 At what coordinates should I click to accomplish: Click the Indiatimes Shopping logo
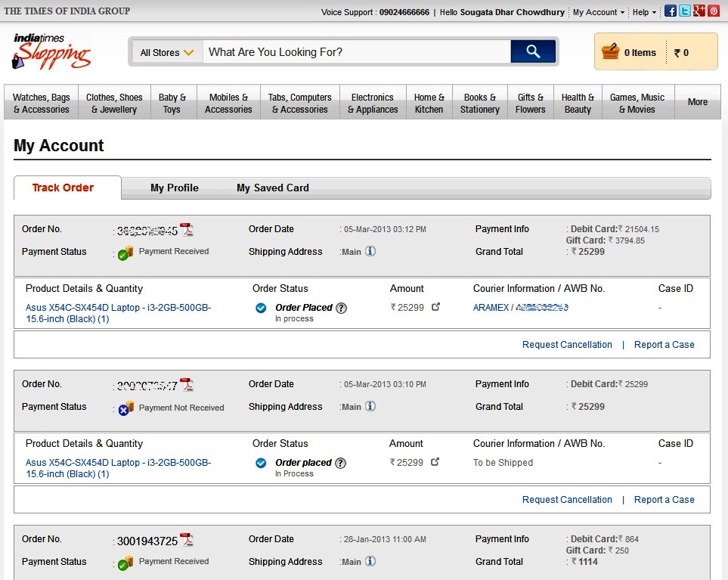tap(51, 51)
